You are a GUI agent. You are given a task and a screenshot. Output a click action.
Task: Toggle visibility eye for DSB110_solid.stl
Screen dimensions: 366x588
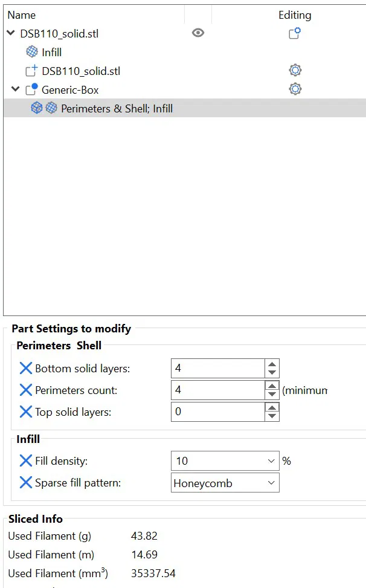point(197,33)
